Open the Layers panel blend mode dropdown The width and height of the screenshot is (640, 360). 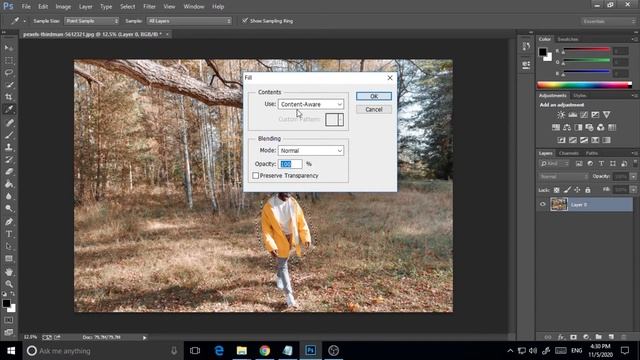(x=563, y=177)
